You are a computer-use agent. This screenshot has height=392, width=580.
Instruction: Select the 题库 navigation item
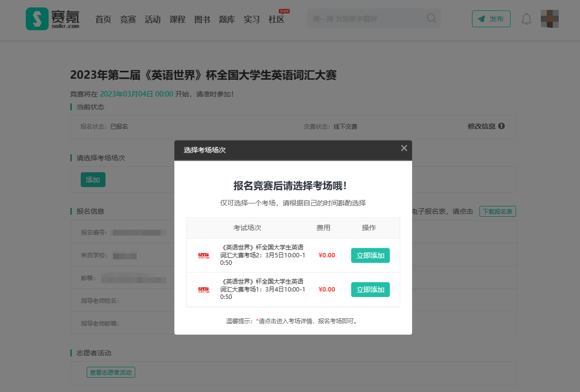point(227,19)
